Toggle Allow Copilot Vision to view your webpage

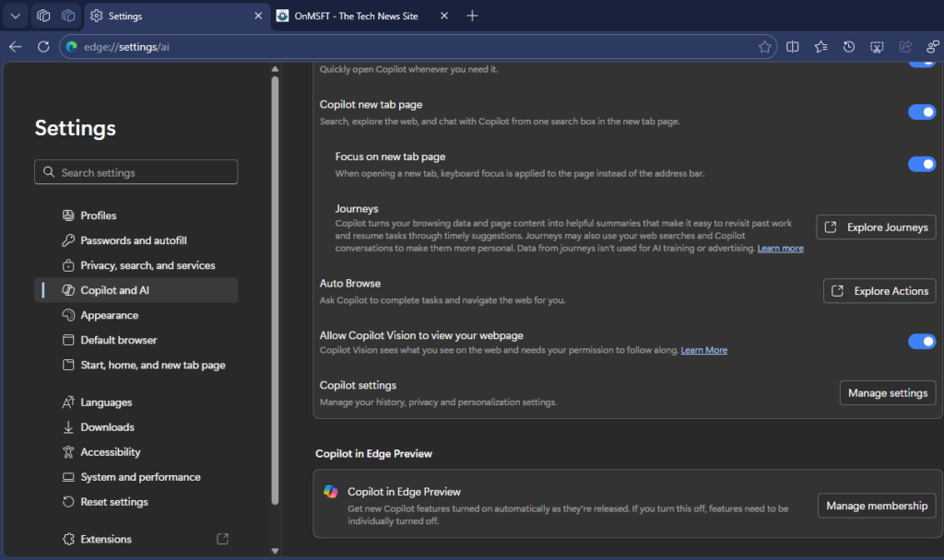point(921,342)
